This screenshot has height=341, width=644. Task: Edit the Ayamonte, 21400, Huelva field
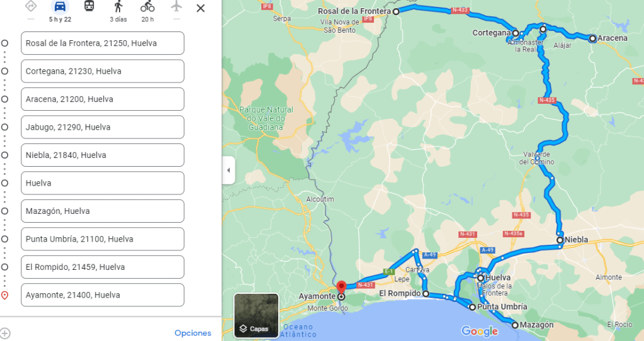coord(102,295)
